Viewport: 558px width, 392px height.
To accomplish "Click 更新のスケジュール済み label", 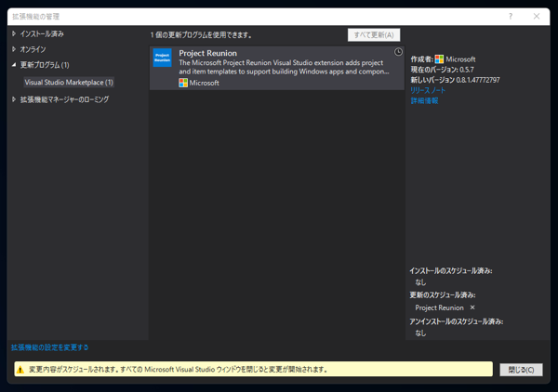I will [x=443, y=295].
